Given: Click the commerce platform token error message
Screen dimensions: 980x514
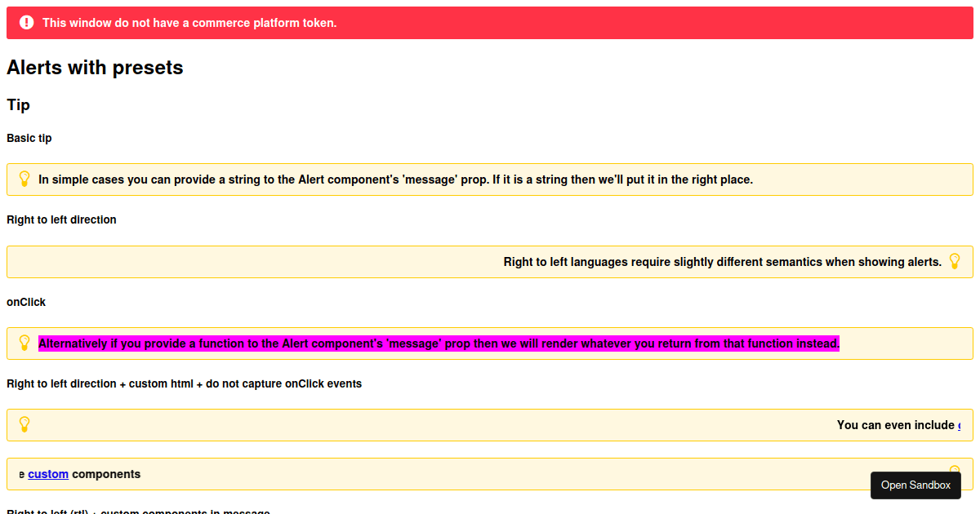Looking at the screenshot, I should tap(189, 23).
